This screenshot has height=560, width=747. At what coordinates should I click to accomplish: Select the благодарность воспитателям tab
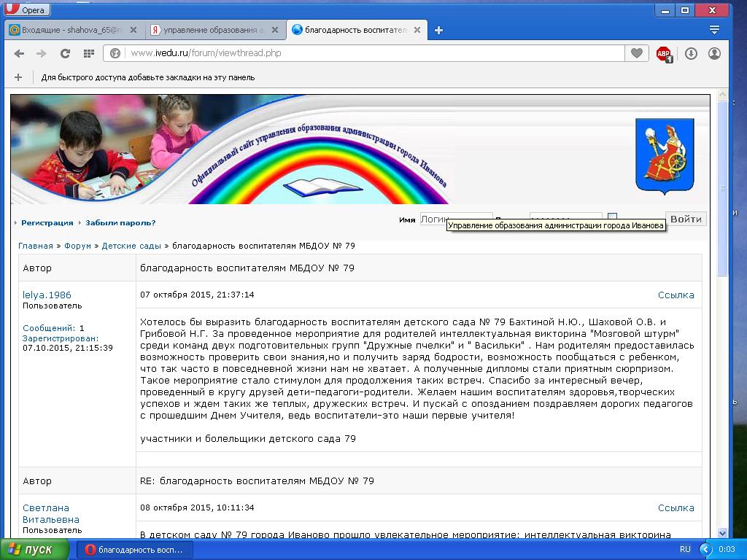357,30
